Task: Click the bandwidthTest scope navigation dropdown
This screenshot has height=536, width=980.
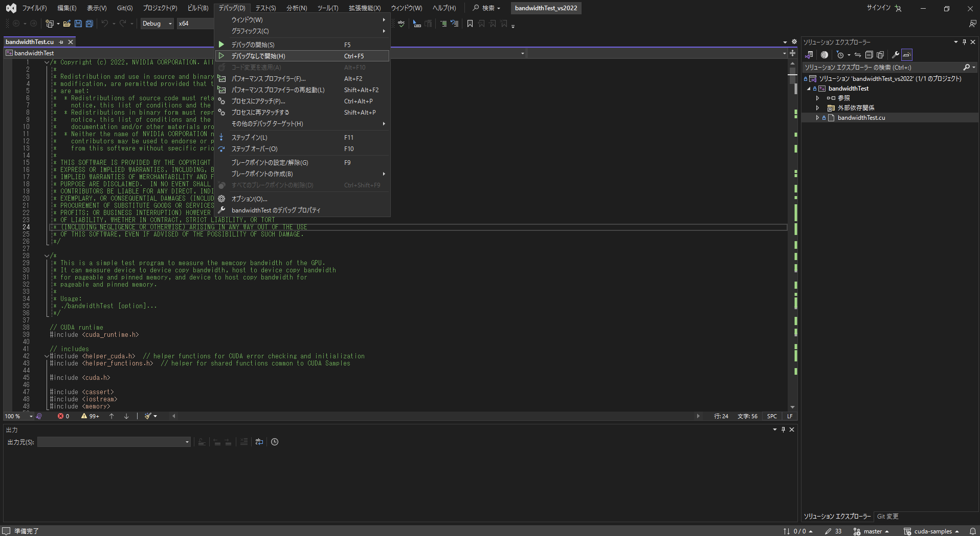Action: pos(265,53)
